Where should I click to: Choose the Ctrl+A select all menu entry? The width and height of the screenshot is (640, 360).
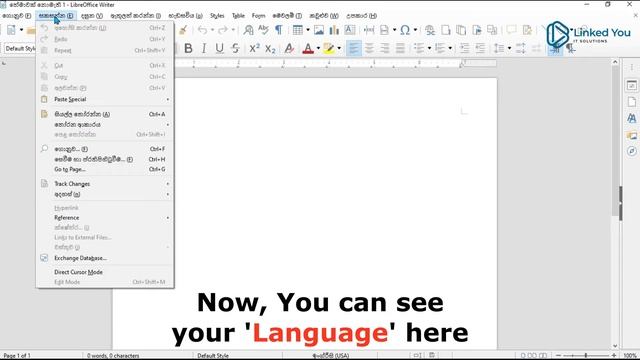(x=105, y=114)
